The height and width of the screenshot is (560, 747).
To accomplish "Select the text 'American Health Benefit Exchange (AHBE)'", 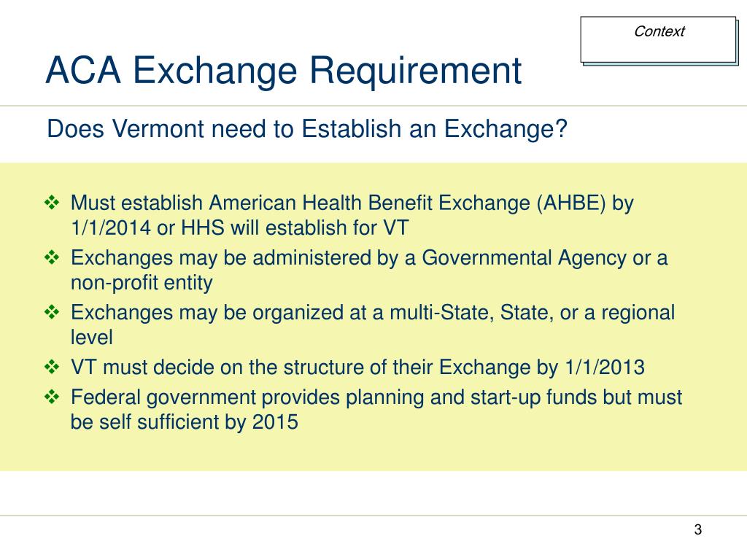I will pos(407,203).
